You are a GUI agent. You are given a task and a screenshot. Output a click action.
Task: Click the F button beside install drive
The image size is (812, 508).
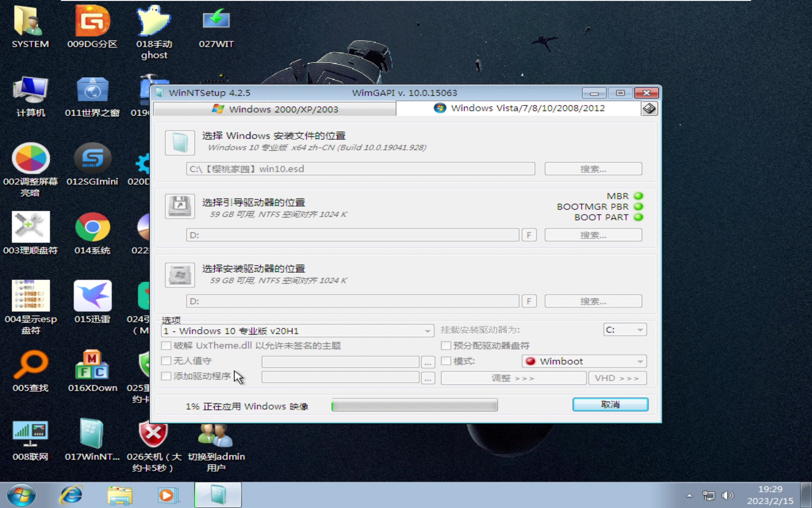tap(529, 301)
